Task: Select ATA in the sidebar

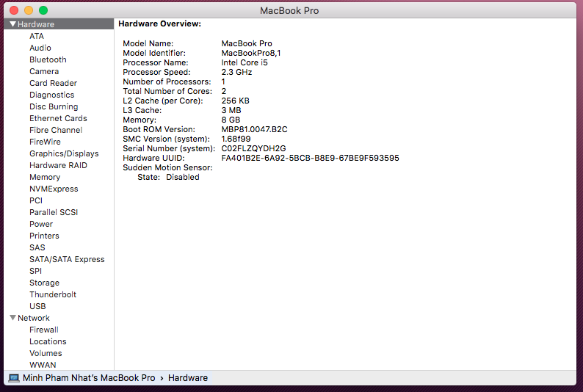Action: (x=37, y=36)
